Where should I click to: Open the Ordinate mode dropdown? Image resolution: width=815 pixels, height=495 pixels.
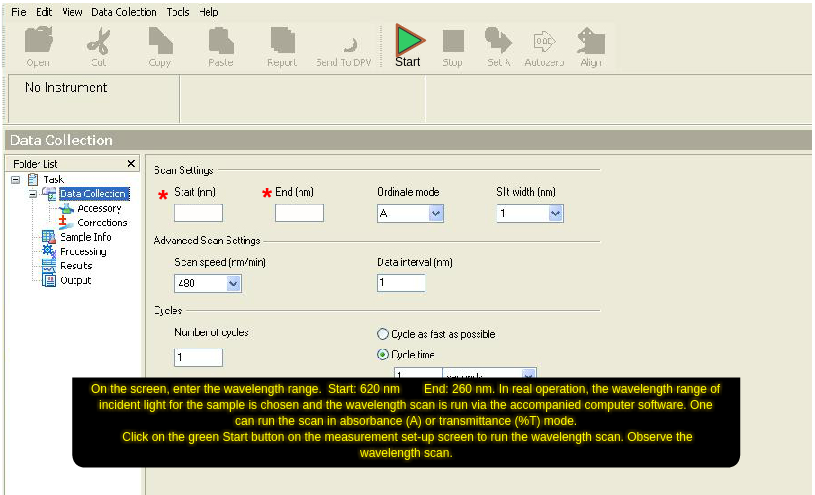coord(436,213)
